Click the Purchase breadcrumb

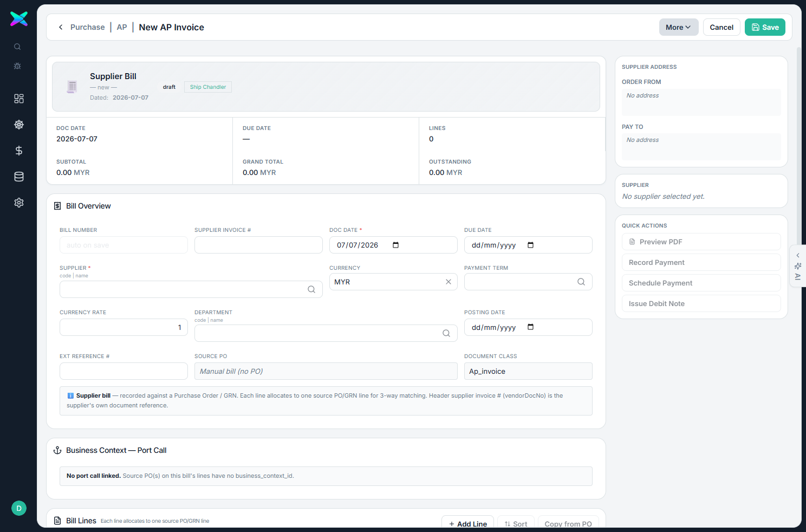click(x=88, y=27)
